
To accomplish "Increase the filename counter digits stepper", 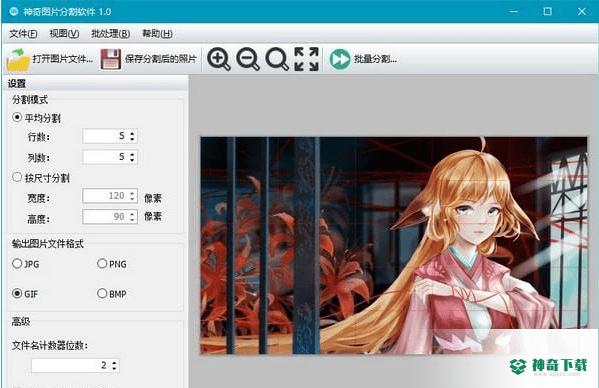I will [115, 362].
